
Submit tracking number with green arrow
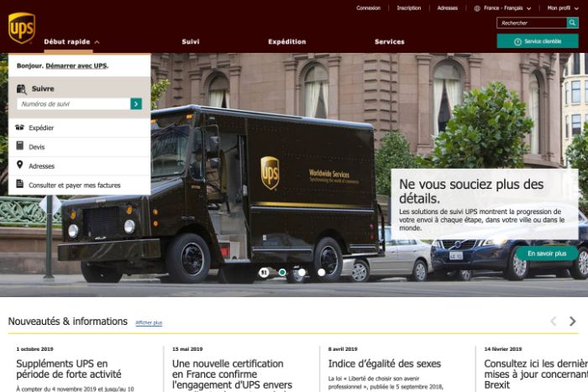(136, 104)
